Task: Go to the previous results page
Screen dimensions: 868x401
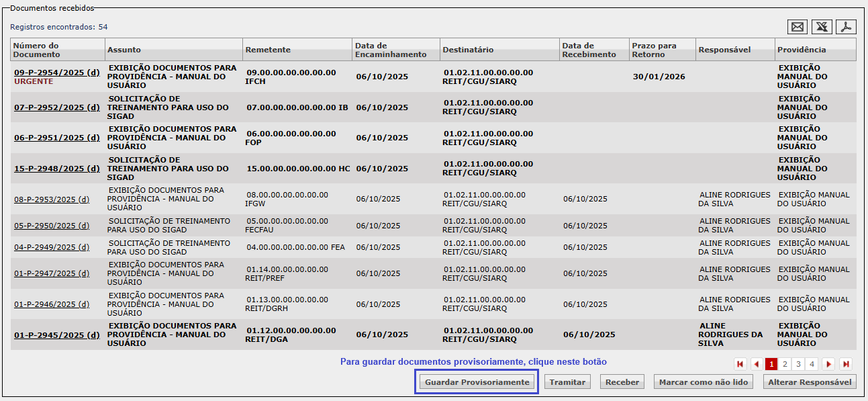Action: (x=757, y=364)
